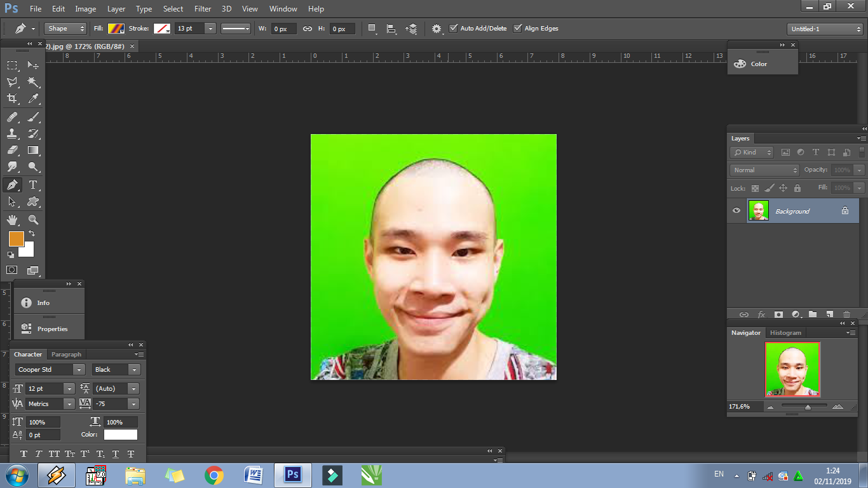Screen dimensions: 868x488
Task: Click the orange foreground color swatch
Action: [x=16, y=239]
